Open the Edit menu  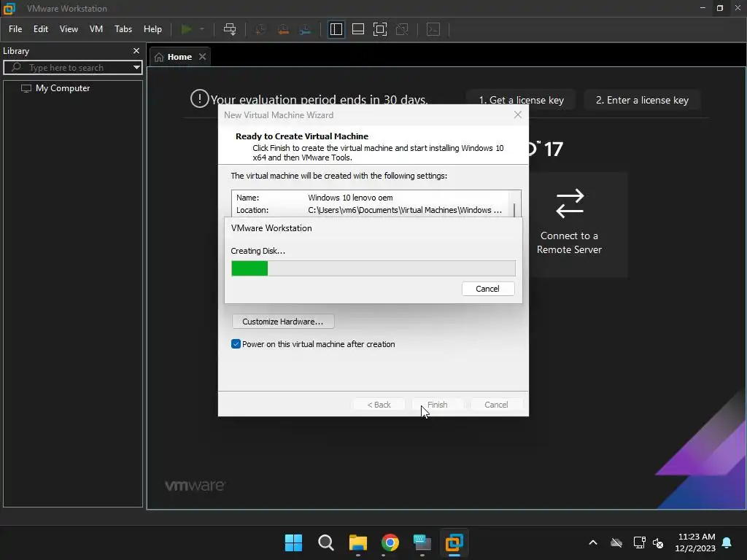(41, 29)
